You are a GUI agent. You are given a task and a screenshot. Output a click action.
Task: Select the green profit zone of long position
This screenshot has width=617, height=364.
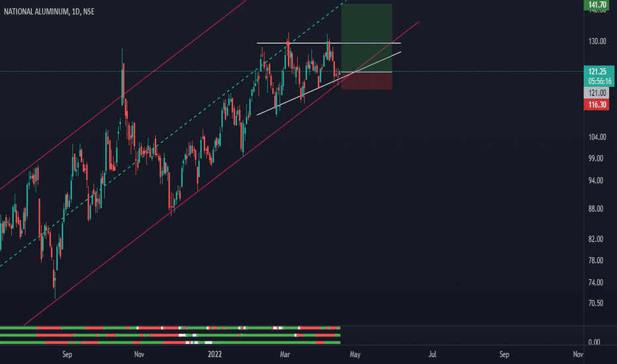coord(367,38)
